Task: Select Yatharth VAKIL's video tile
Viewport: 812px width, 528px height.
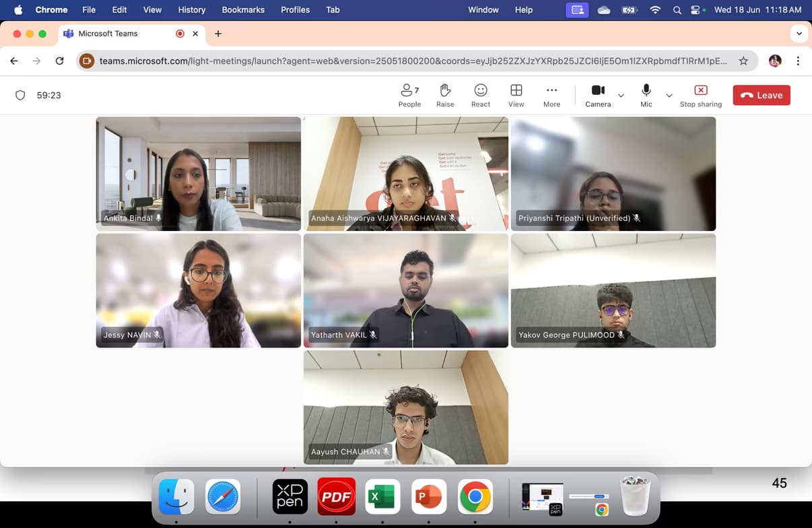Action: (405, 290)
